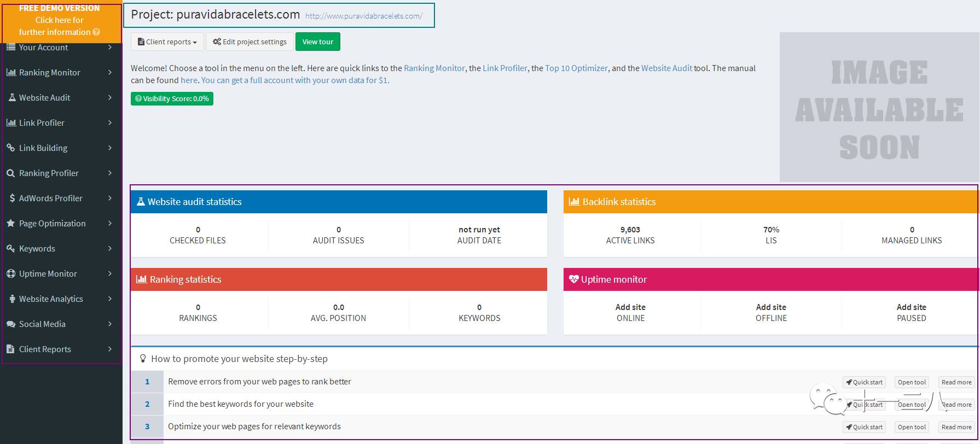Viewport: 980px width, 444px height.
Task: Click the Visibility Score 0.0% badge
Action: [x=172, y=98]
